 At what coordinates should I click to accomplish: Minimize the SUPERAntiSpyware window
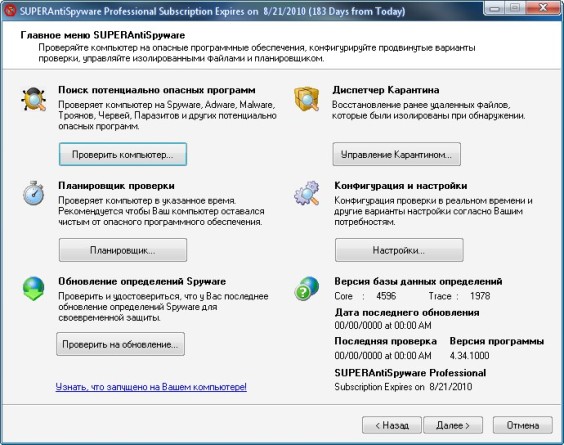[x=495, y=8]
